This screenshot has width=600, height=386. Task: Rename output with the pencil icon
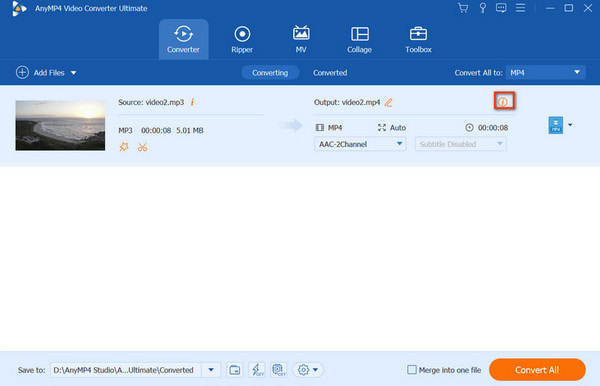click(x=389, y=103)
